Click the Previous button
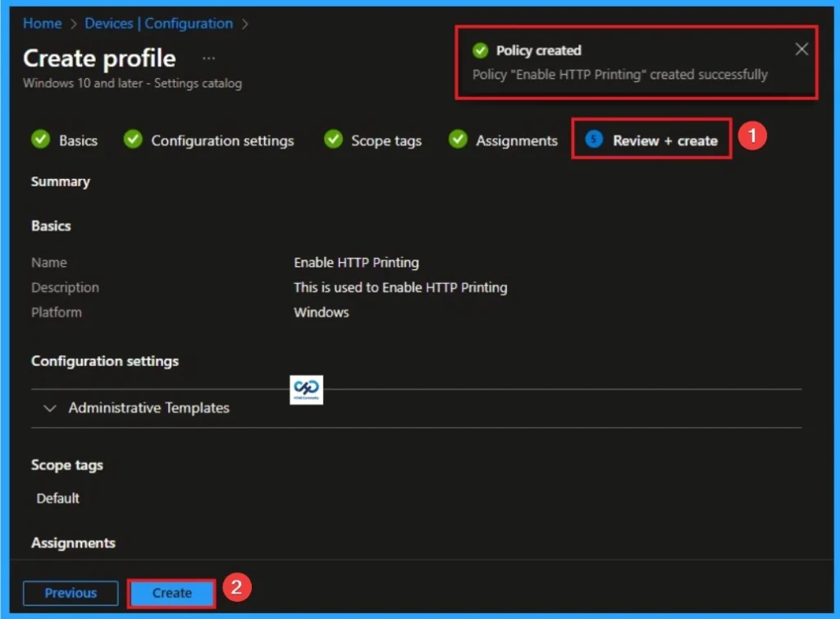840x619 pixels. [x=71, y=593]
